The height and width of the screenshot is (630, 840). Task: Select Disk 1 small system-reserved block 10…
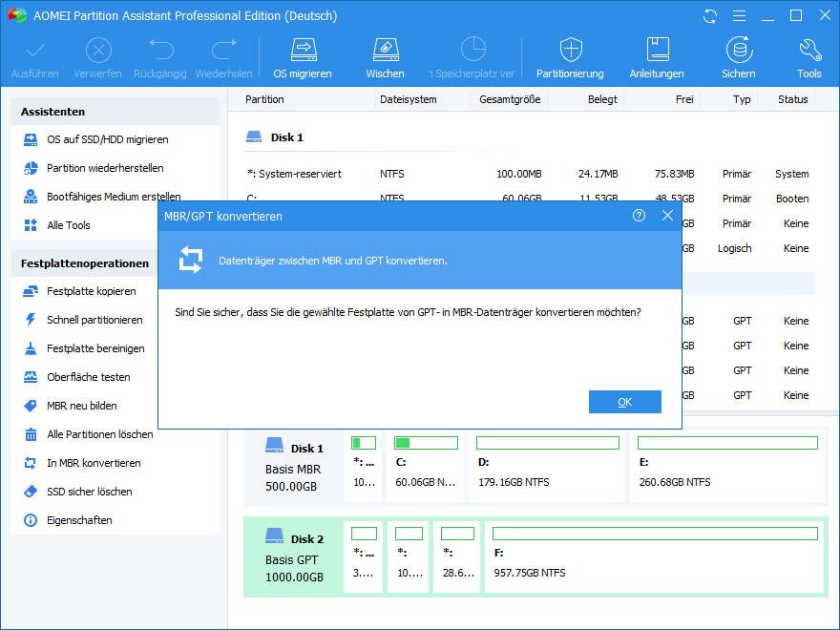[x=364, y=467]
